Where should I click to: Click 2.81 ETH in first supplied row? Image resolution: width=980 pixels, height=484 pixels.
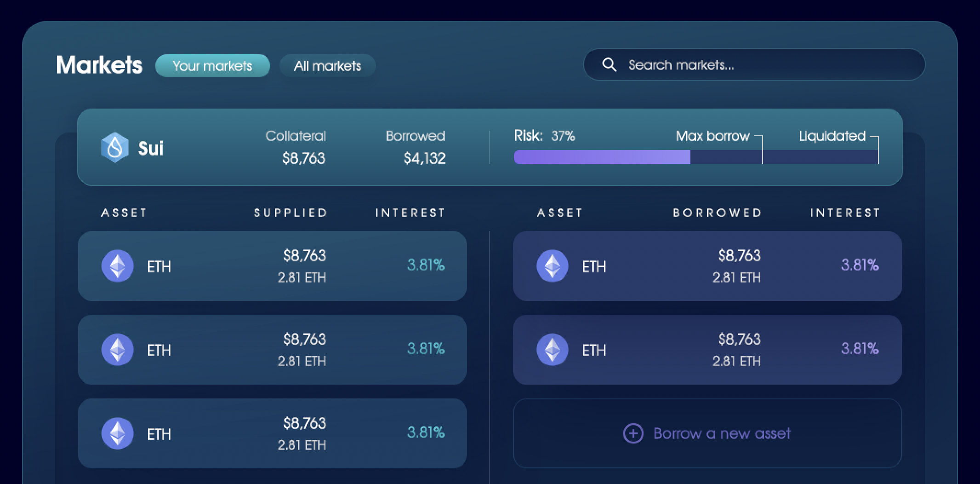point(302,278)
